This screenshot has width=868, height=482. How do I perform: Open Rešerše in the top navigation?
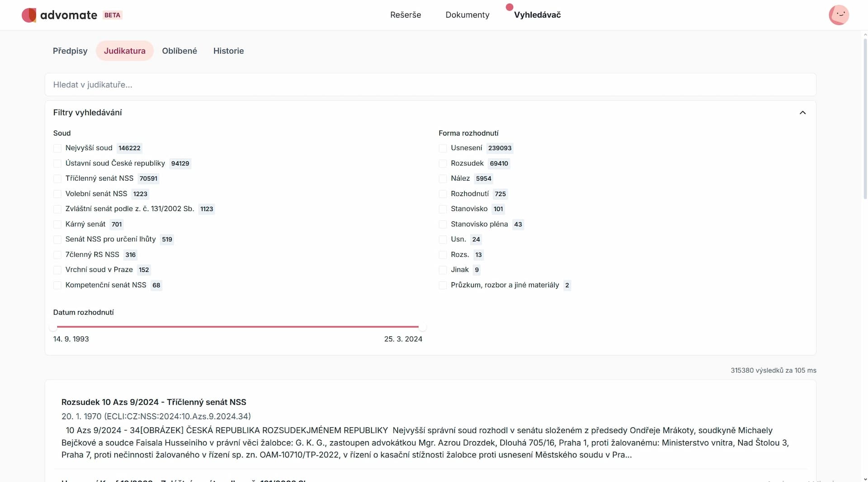(x=406, y=15)
